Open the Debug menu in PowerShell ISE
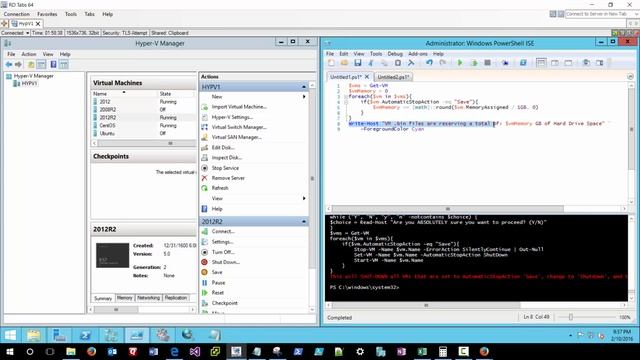 coord(395,54)
